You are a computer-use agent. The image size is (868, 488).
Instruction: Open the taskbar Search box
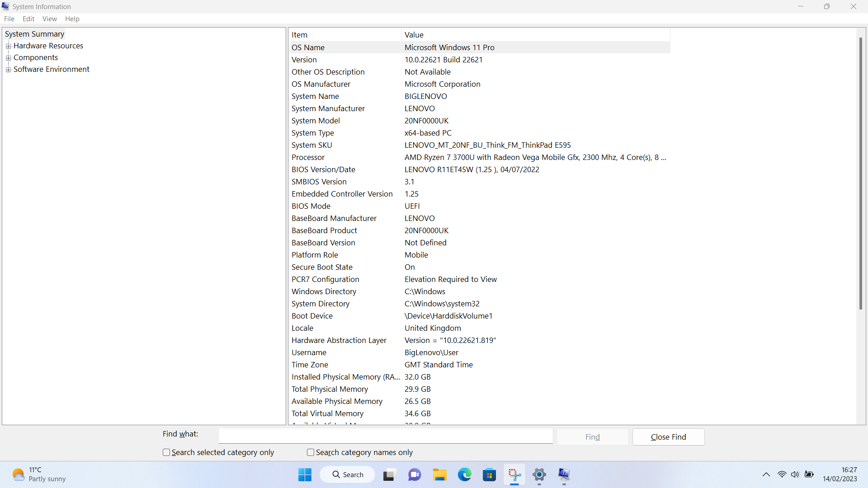tap(348, 474)
